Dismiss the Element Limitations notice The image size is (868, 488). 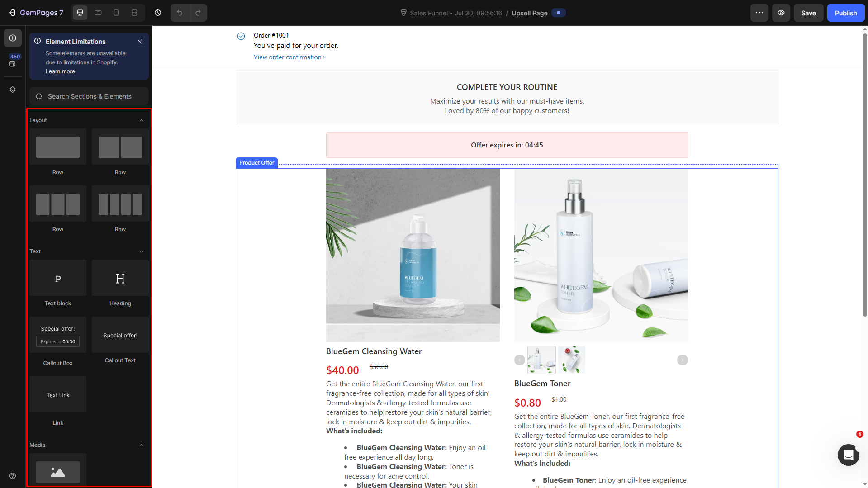point(140,42)
